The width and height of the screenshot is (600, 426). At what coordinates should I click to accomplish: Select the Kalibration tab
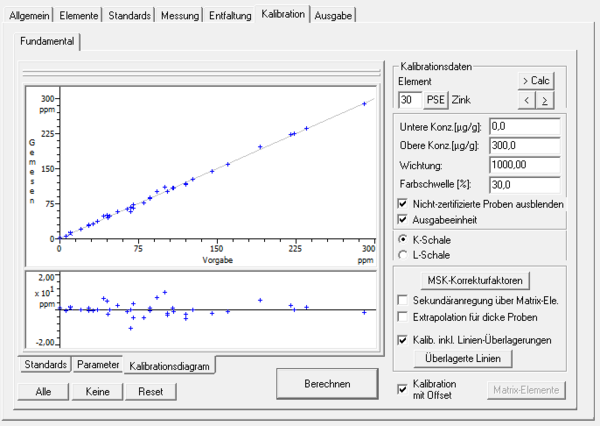click(x=283, y=14)
